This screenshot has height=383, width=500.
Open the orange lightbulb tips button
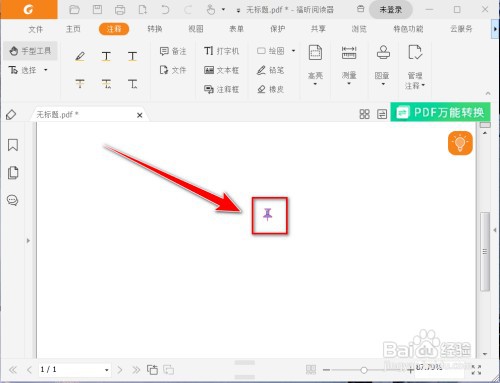point(460,143)
